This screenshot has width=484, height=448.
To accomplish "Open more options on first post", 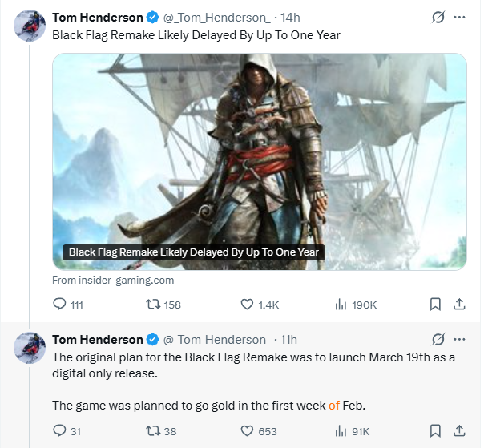I will tap(459, 17).
